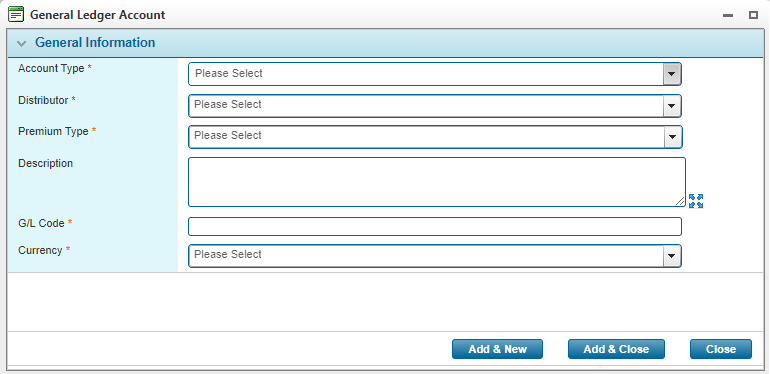This screenshot has width=770, height=374.
Task: Open the Currency dropdown arrow
Action: (x=672, y=256)
